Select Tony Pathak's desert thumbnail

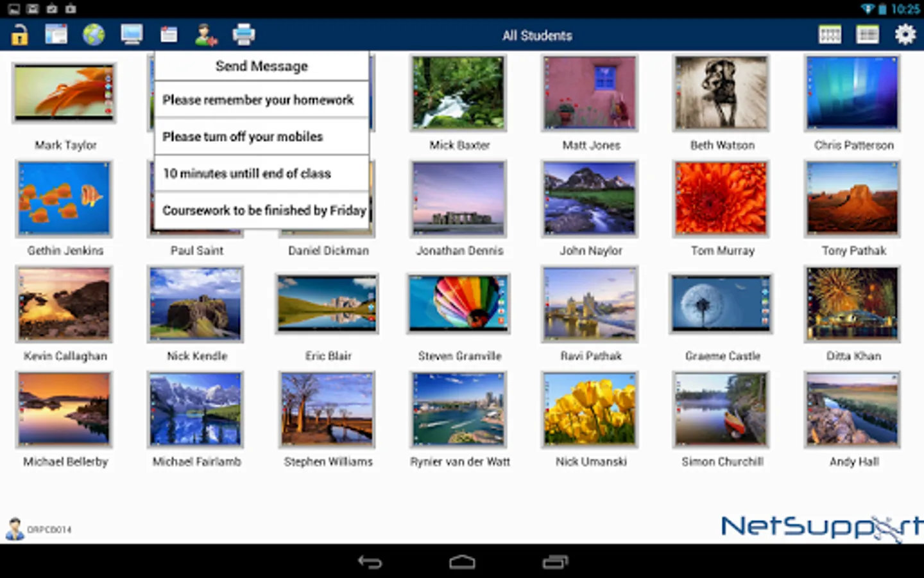click(x=852, y=198)
